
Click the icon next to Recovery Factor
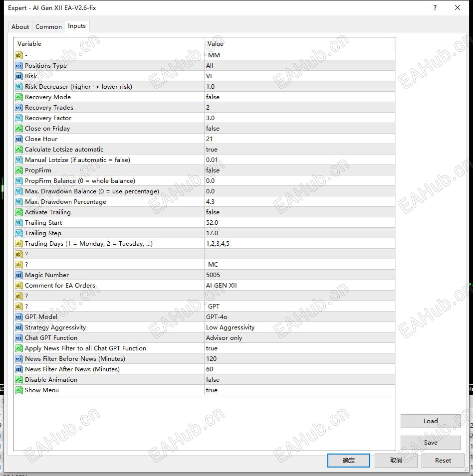(19, 118)
